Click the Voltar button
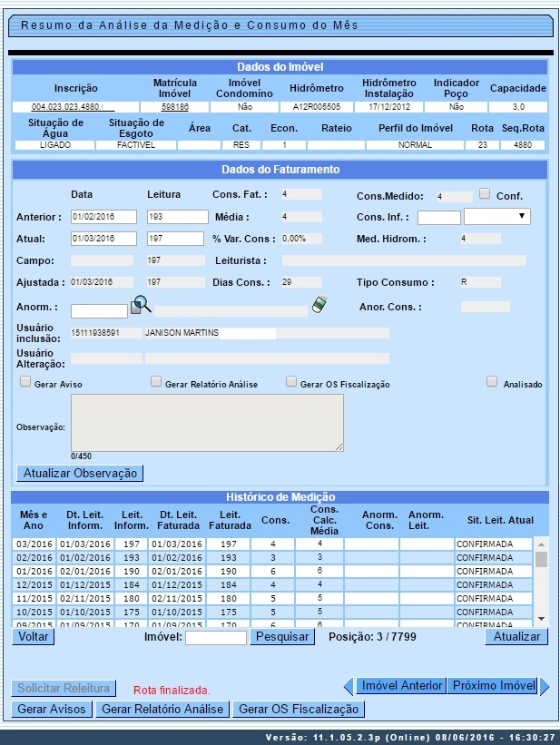This screenshot has height=745, width=560. 34,637
